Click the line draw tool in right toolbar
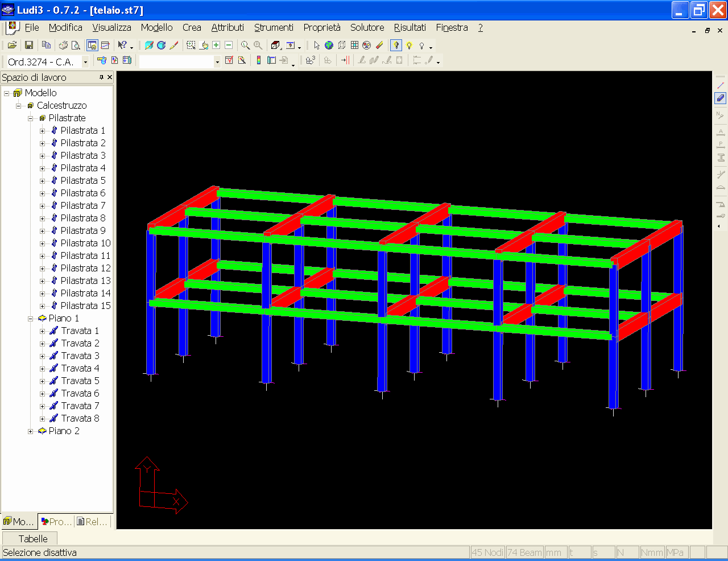 (x=721, y=85)
